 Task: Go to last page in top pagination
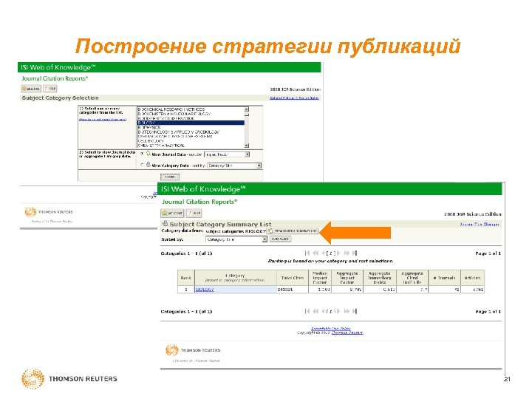354,253
